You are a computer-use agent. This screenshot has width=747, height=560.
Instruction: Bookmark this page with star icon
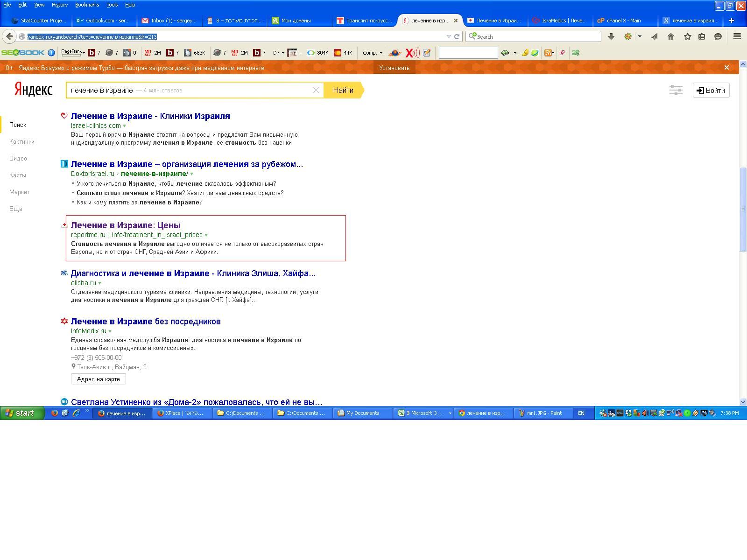[x=687, y=36]
